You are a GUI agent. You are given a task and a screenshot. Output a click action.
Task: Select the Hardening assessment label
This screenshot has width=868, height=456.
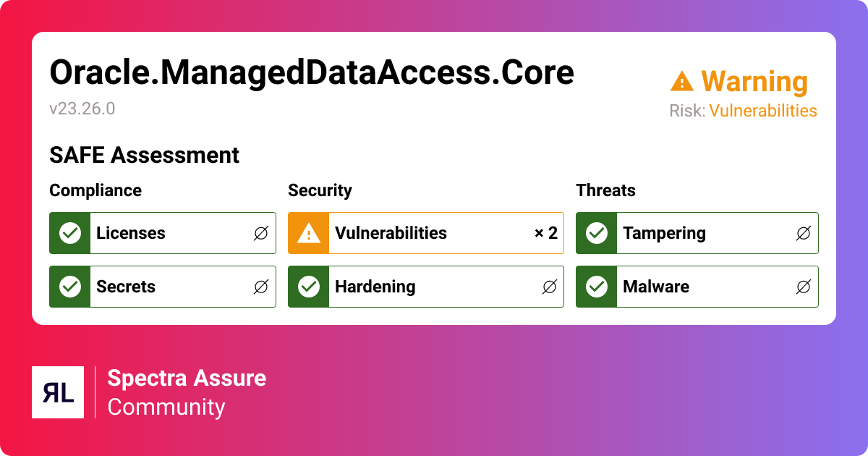click(375, 287)
